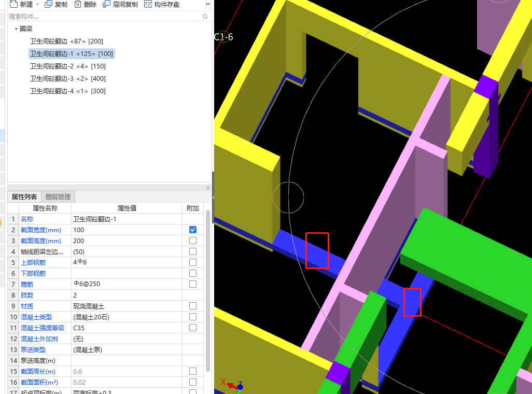Click the panel collapse handle arrow
The height and width of the screenshot is (394, 532).
tap(213, 197)
